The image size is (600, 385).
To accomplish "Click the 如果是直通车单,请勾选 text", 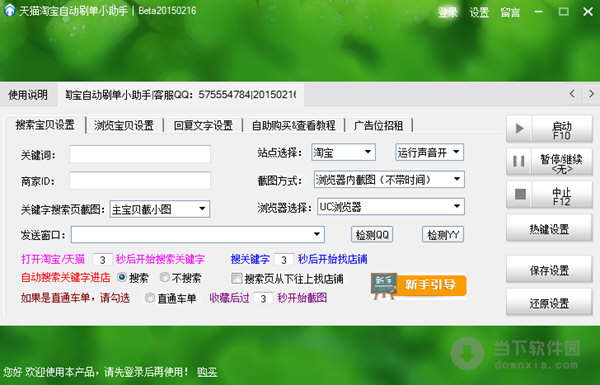I will pyautogui.click(x=75, y=297).
